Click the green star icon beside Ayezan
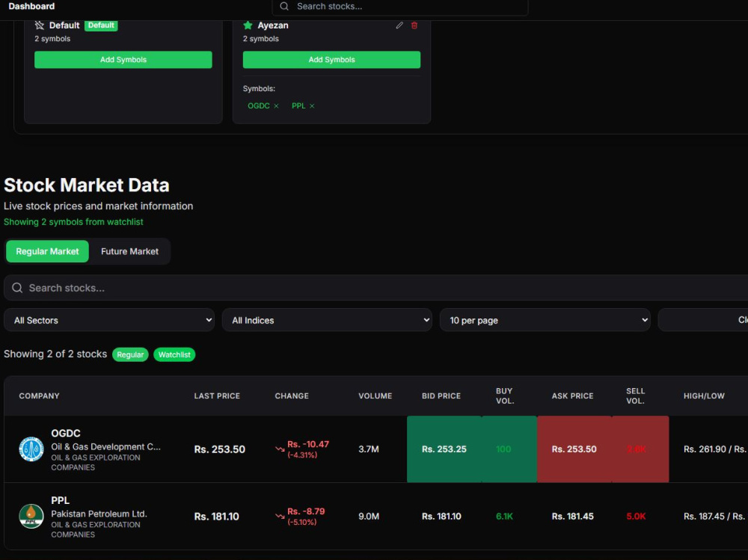This screenshot has height=560, width=748. [x=248, y=25]
